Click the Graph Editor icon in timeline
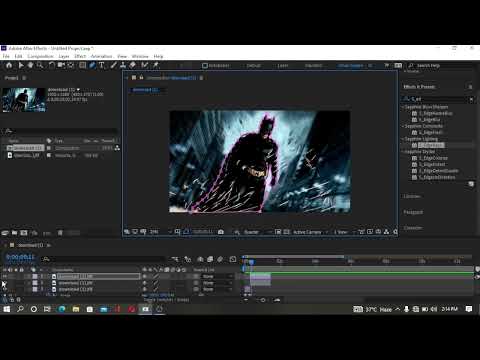The width and height of the screenshot is (480, 360). [233, 259]
